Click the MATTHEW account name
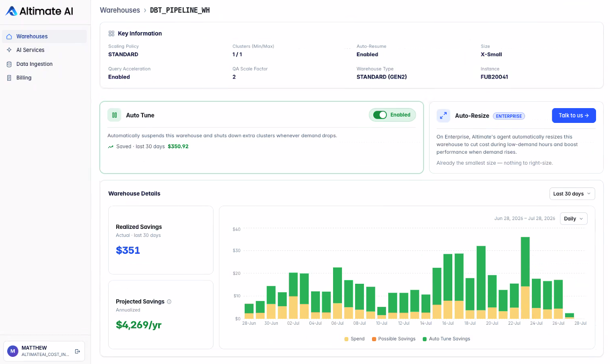This screenshot has height=364, width=610. (x=34, y=348)
